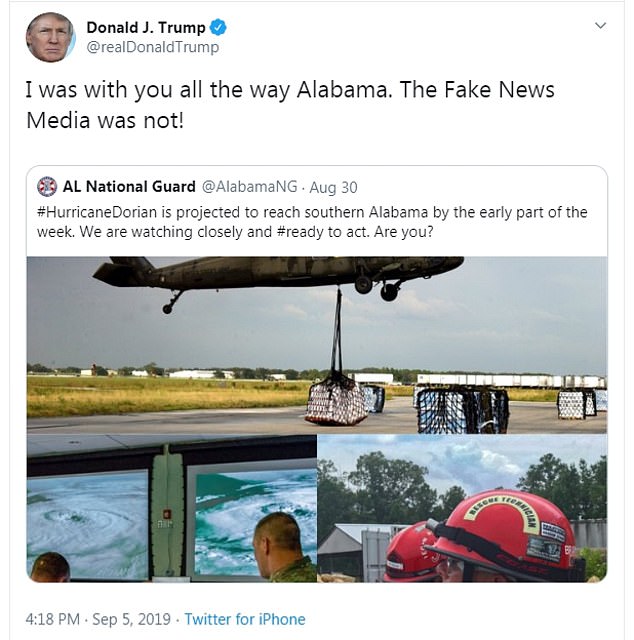This screenshot has width=634, height=640.
Task: Open the @realDonaldTrump handle link
Action: 153,47
